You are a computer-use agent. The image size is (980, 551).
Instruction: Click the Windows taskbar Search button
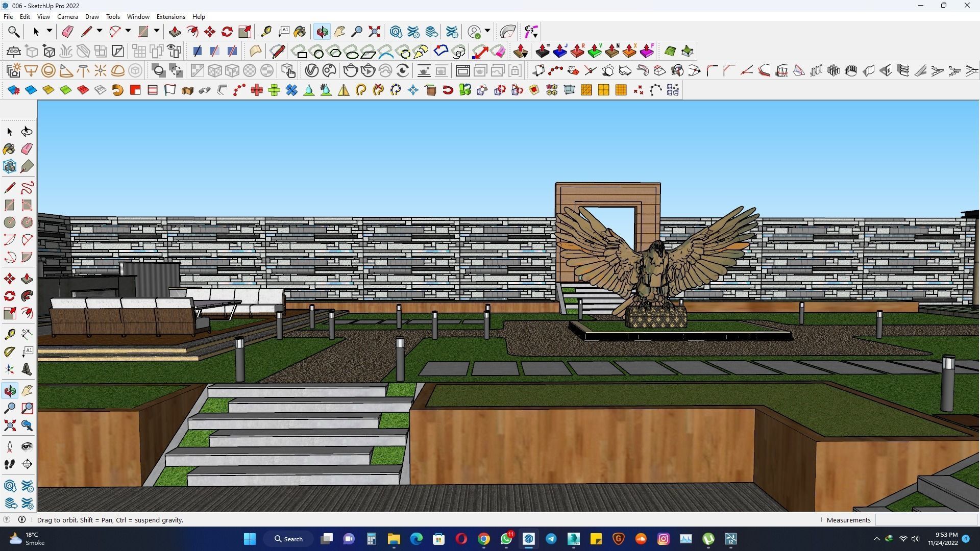288,539
